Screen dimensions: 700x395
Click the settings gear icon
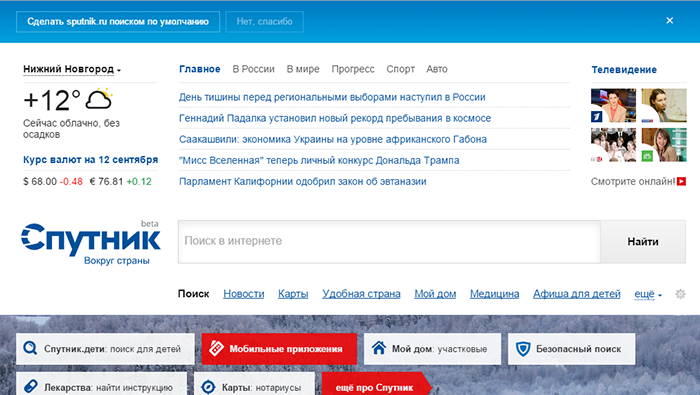pos(680,294)
